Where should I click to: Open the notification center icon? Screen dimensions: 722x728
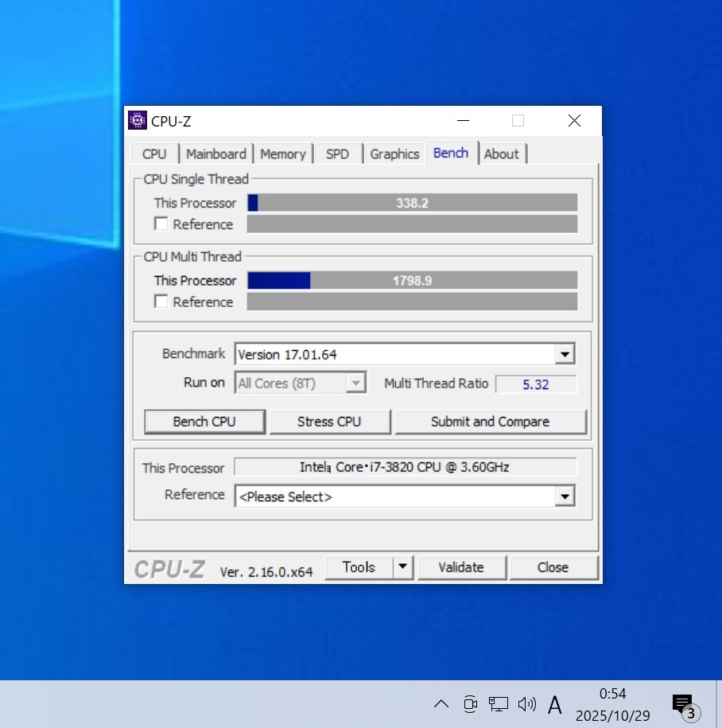[682, 703]
